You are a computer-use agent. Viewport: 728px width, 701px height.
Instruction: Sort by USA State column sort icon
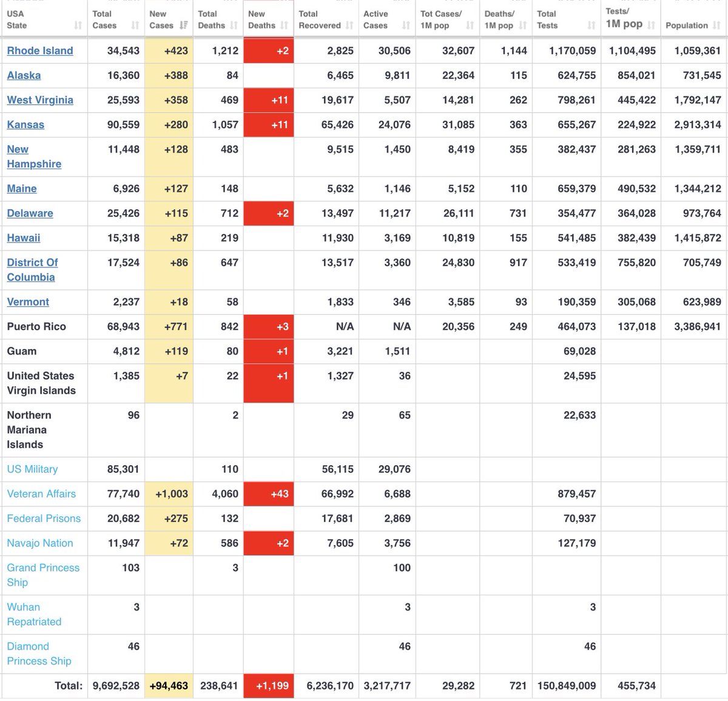click(x=78, y=25)
